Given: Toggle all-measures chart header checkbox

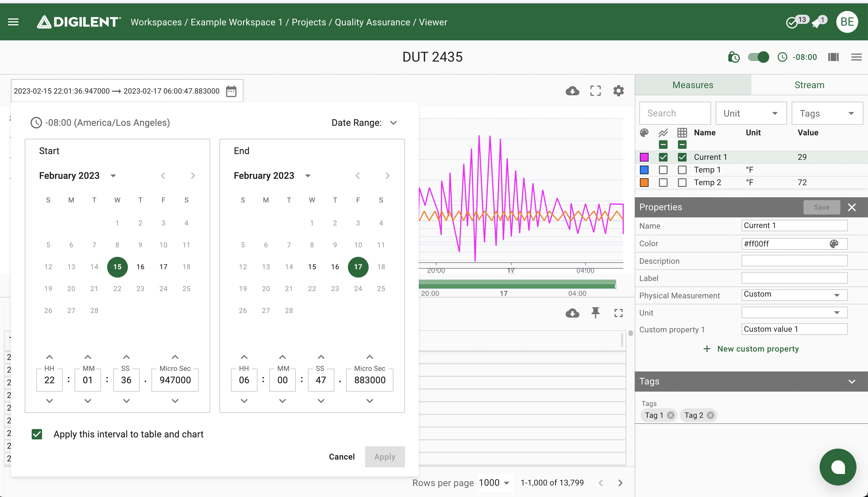Looking at the screenshot, I should click(x=663, y=145).
